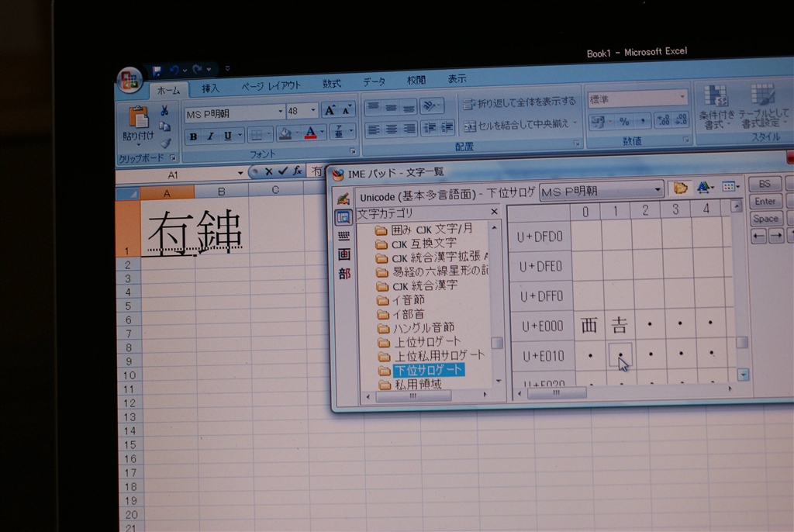Screen dimensions: 794x532
Task: Cut selection with scissors icon
Action: pos(164,111)
